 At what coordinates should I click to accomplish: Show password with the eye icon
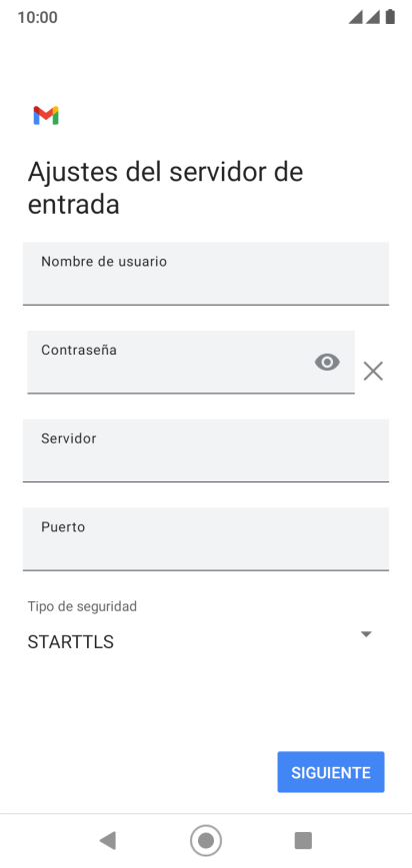coord(327,363)
